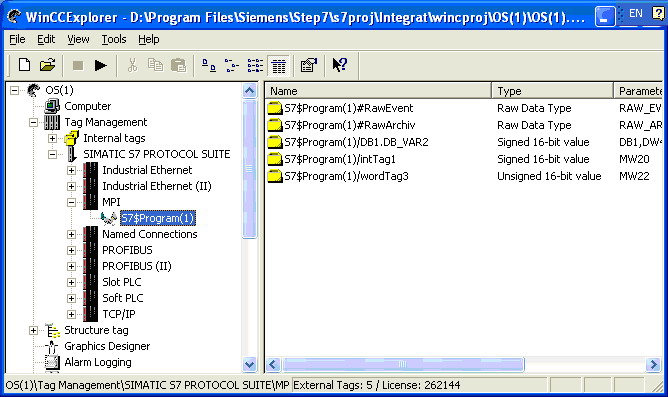Click the What's This help icon
Viewport: 668px width, 397px height.
pyautogui.click(x=340, y=65)
